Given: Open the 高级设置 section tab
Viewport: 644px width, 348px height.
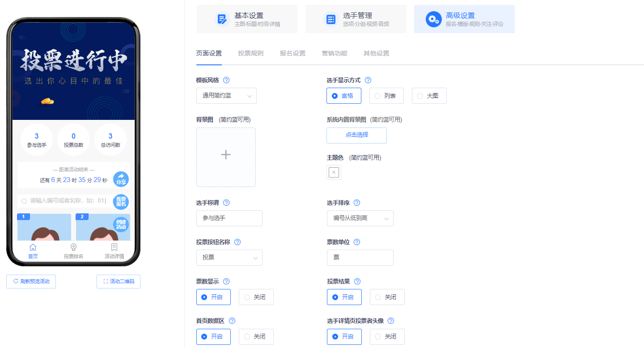Looking at the screenshot, I should [464, 19].
